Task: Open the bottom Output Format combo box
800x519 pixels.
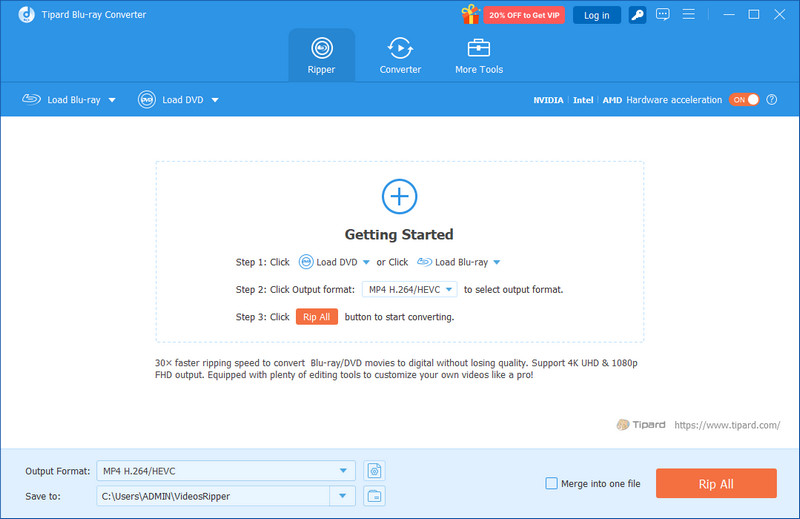Action: tap(225, 471)
